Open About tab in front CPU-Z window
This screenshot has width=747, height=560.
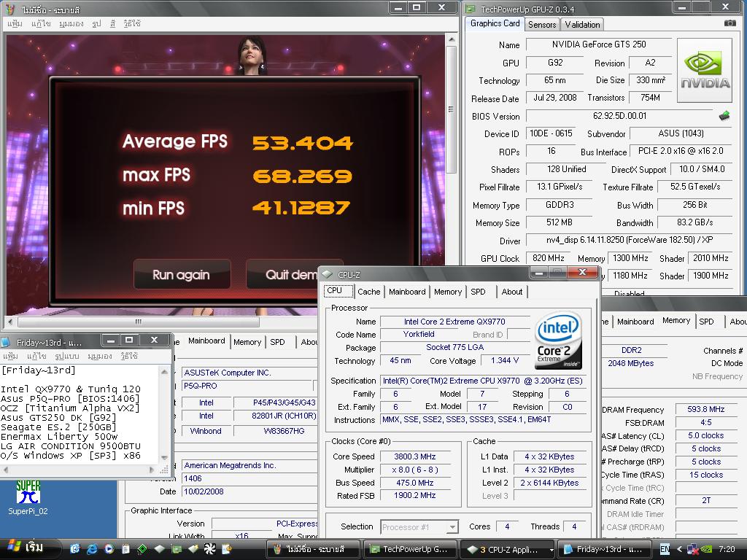pyautogui.click(x=512, y=292)
